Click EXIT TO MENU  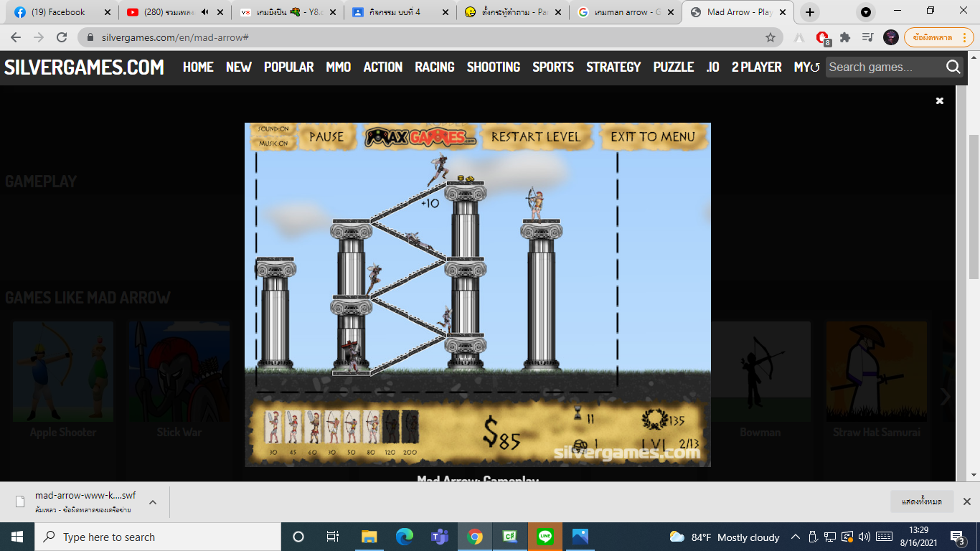click(653, 136)
